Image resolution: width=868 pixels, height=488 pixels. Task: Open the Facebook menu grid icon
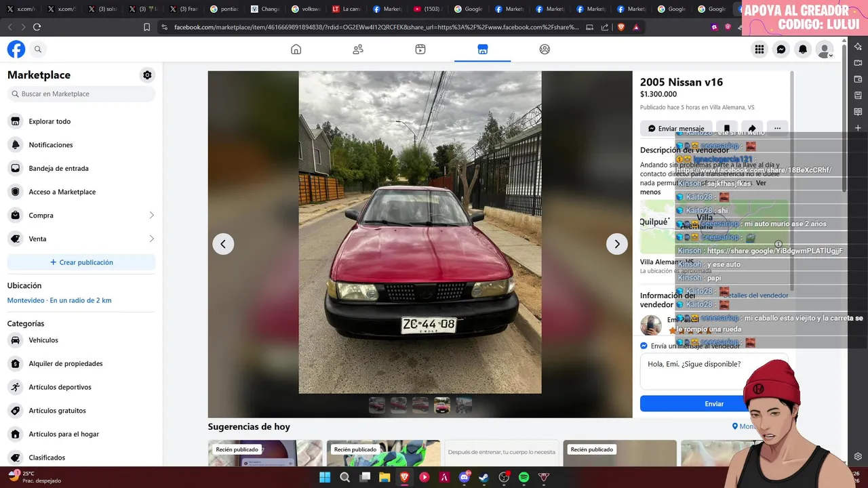coord(759,49)
